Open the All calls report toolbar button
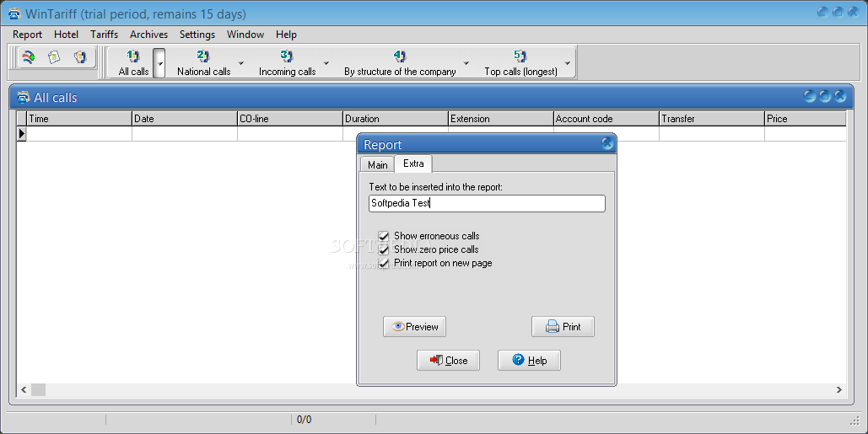Viewport: 868px width, 434px height. (133, 63)
